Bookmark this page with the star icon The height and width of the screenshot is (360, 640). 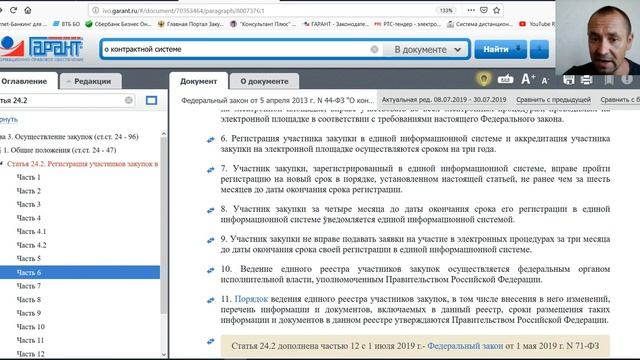click(496, 10)
